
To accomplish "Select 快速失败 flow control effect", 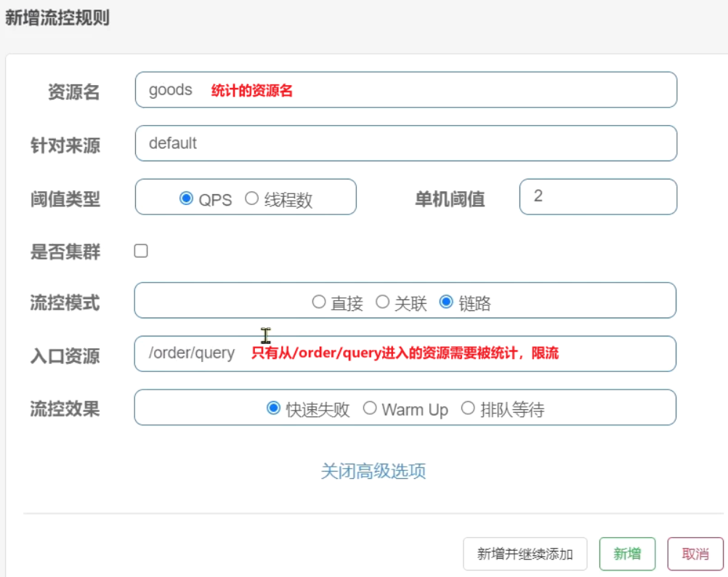I will click(x=273, y=408).
